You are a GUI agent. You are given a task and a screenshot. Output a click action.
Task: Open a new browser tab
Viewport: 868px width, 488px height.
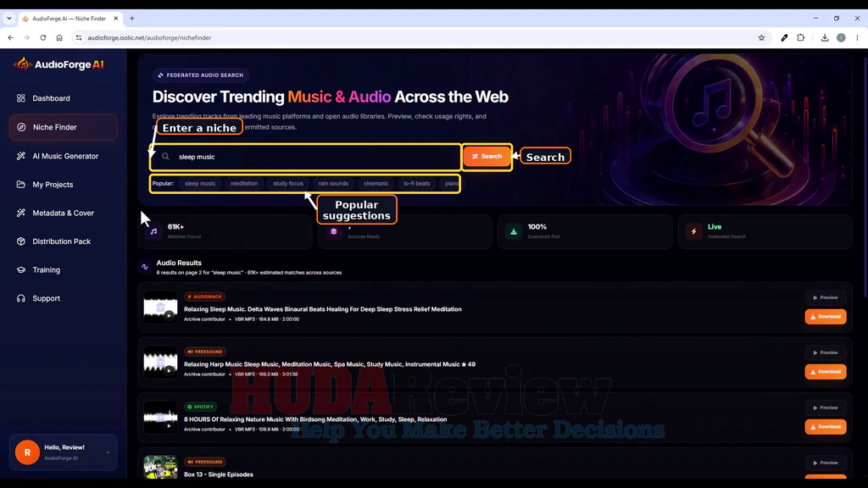(x=131, y=19)
